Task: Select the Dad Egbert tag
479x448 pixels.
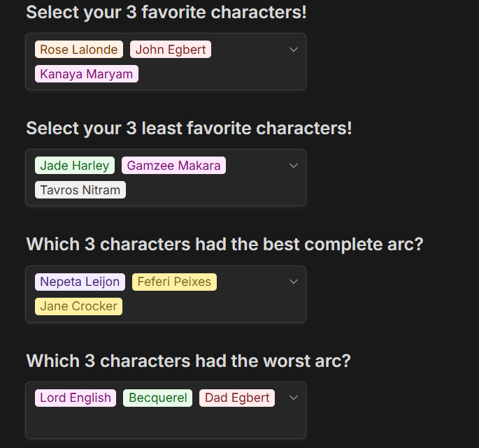Action: [x=237, y=398]
